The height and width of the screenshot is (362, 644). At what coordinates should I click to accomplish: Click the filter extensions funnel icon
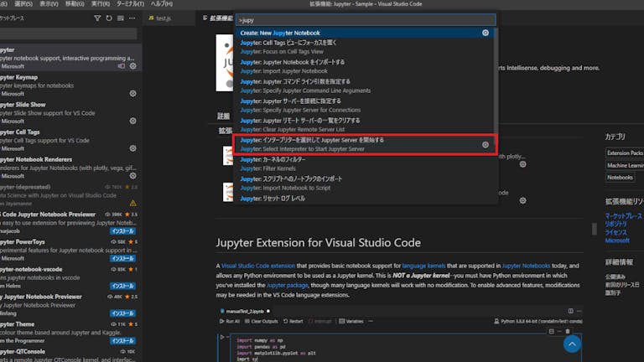pos(97,18)
